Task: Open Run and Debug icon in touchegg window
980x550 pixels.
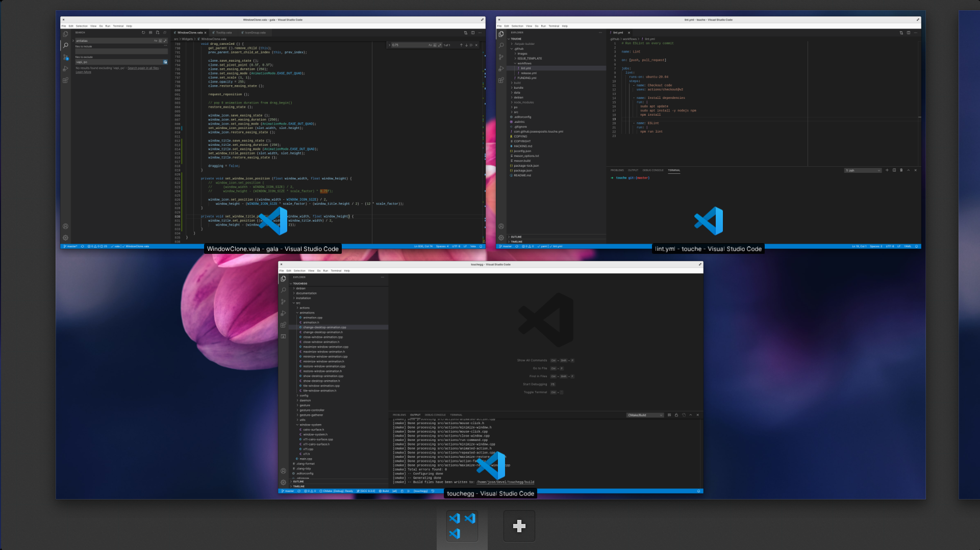Action: point(283,313)
